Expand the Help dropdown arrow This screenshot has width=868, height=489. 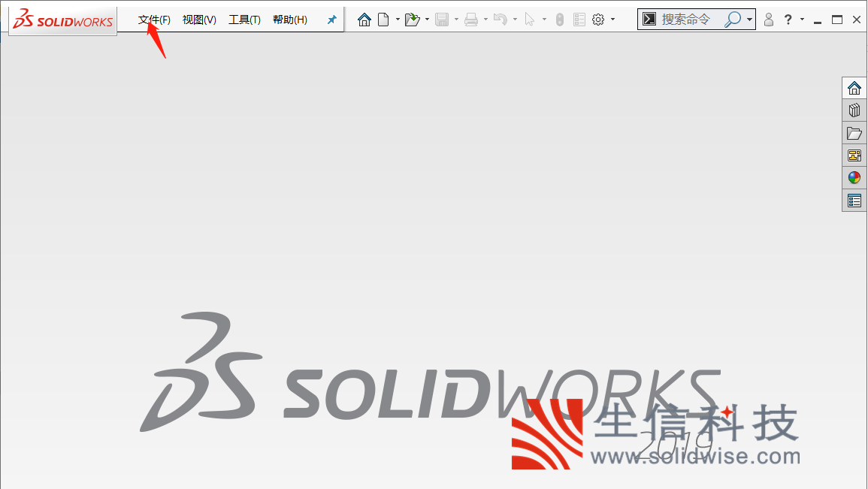(802, 20)
